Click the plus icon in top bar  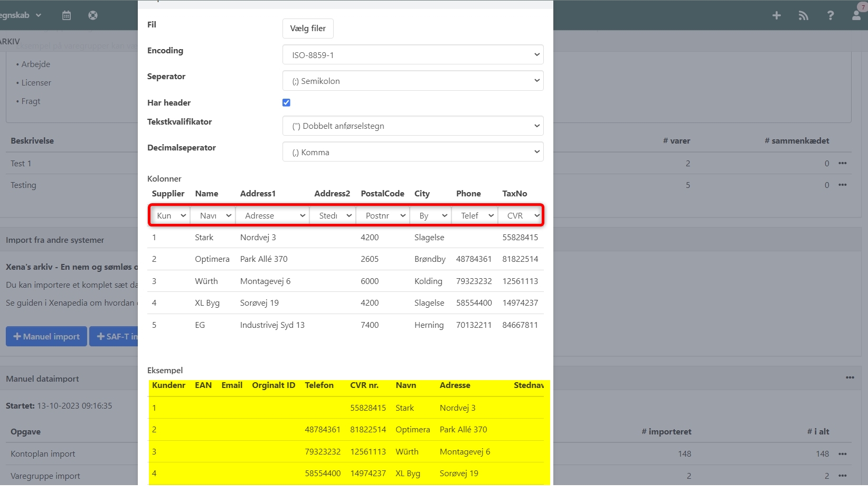[x=776, y=15]
